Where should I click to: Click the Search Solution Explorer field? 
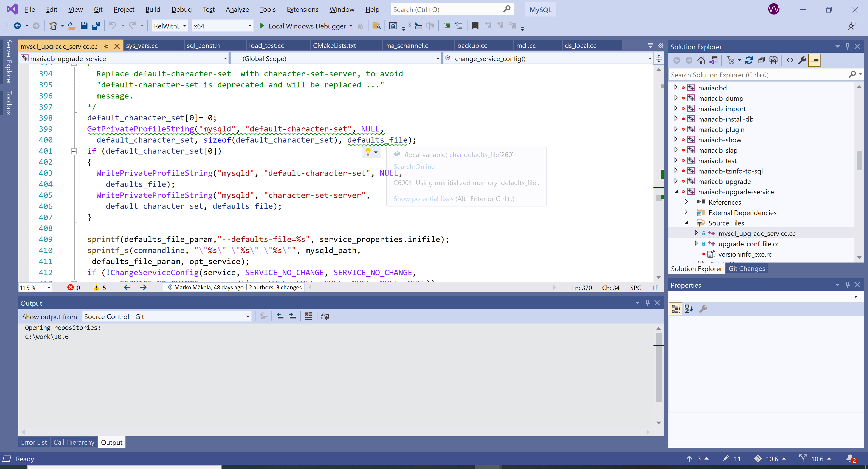click(x=758, y=75)
